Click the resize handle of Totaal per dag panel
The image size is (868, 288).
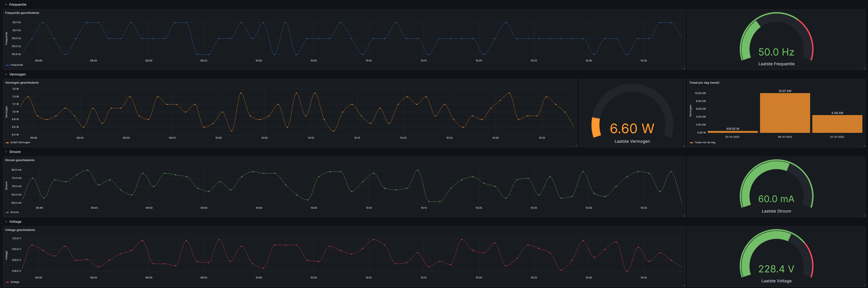click(x=864, y=146)
